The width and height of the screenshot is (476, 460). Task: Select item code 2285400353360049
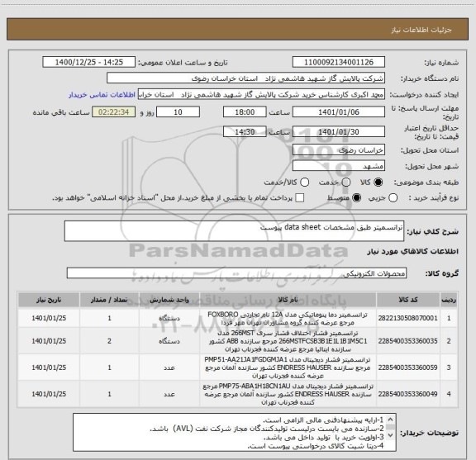tap(408, 394)
